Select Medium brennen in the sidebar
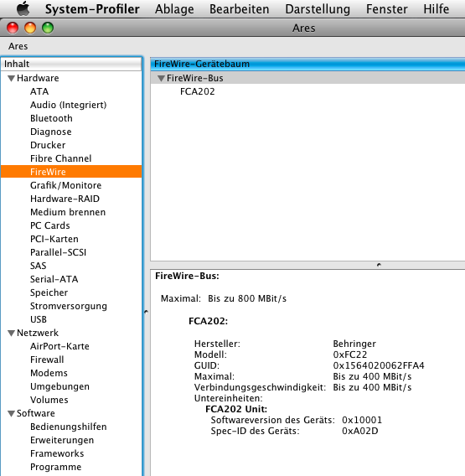Screen dimensions: 465x476 (68, 212)
